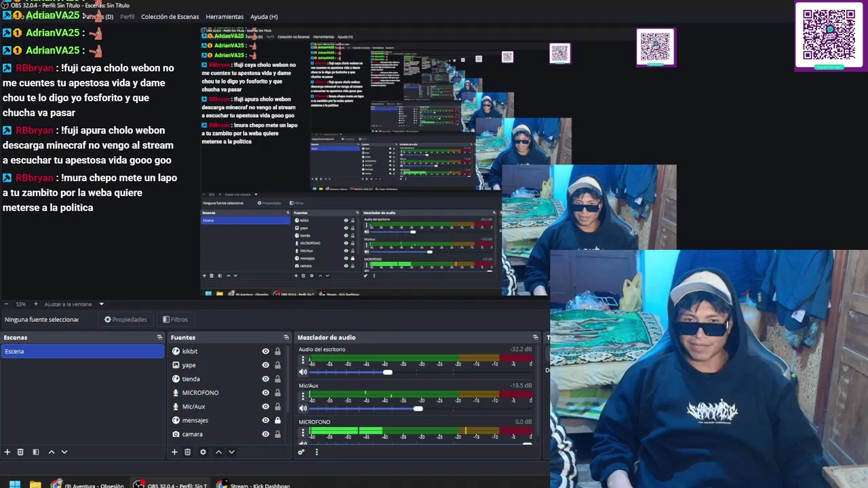868x488 pixels.
Task: Click the 53% zoom value
Action: [21, 304]
